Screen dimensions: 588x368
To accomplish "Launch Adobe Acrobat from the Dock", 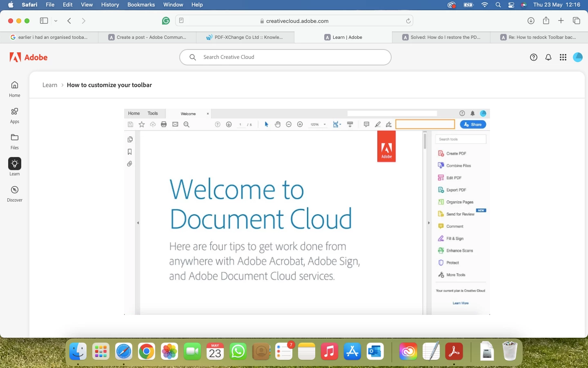I will pyautogui.click(x=454, y=351).
